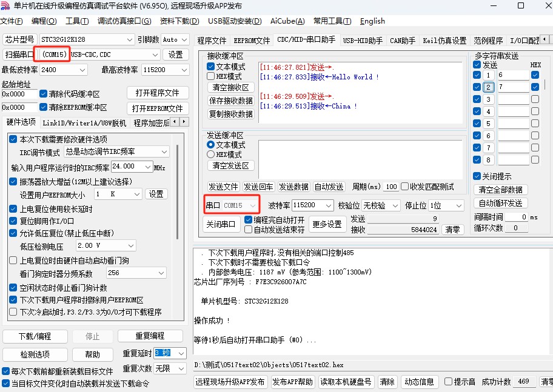553x392 pixels.
Task: Open the serial assistant 波特率 115200 dropdown
Action: point(329,205)
